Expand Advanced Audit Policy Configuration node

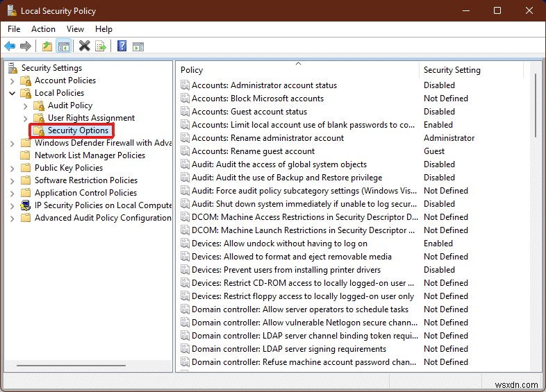point(13,219)
